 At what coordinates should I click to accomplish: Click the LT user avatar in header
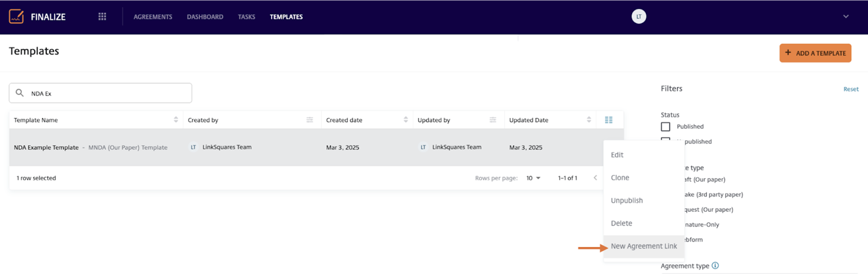(x=638, y=17)
